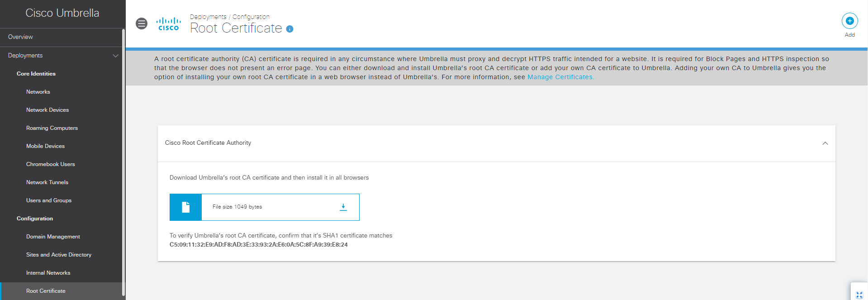The image size is (868, 300).
Task: Click the Configuration heading in sidebar
Action: [x=35, y=219]
